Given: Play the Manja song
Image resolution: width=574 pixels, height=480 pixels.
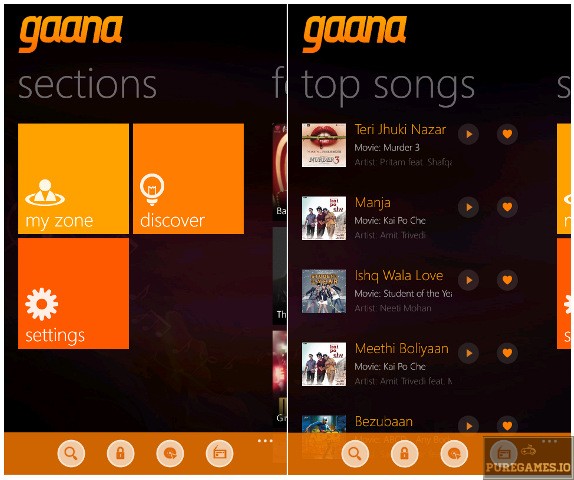Looking at the screenshot, I should click(469, 207).
